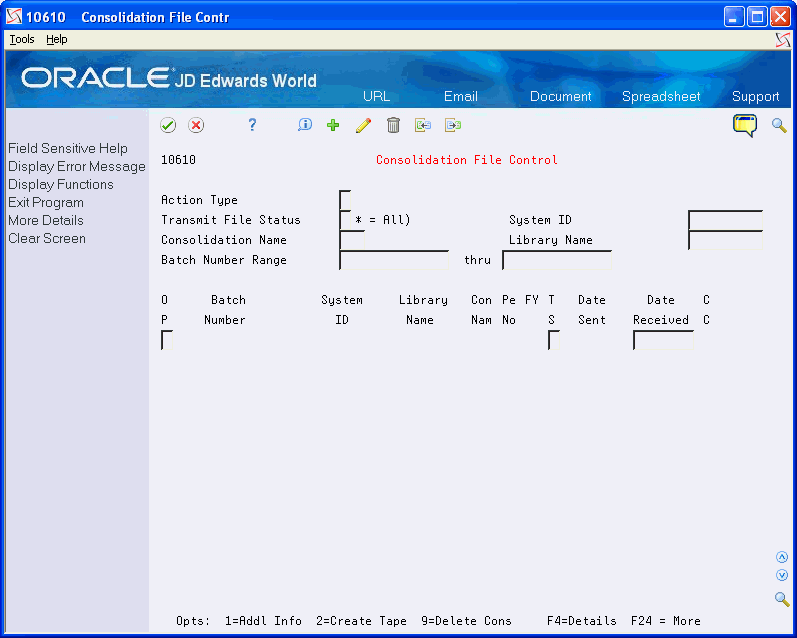Click the green checkmark OK icon
Screen dimensions: 797x638
(x=168, y=125)
